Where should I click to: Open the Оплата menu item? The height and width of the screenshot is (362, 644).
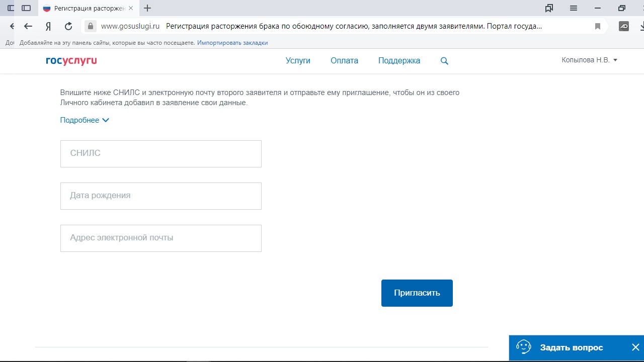coord(344,60)
